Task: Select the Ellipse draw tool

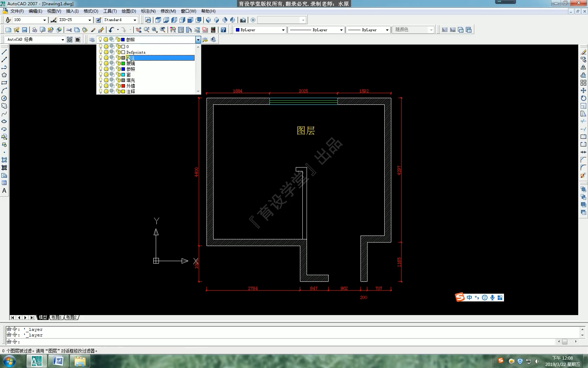Action: (x=4, y=121)
